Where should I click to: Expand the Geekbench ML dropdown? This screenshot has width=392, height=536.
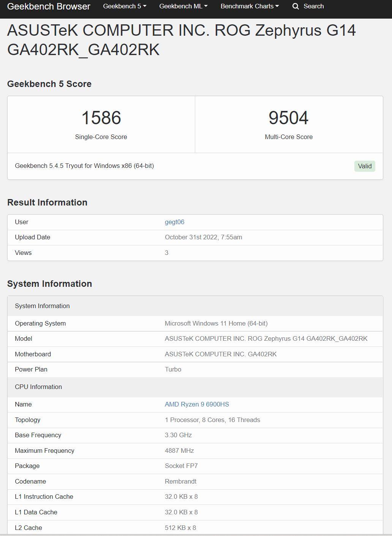(183, 6)
